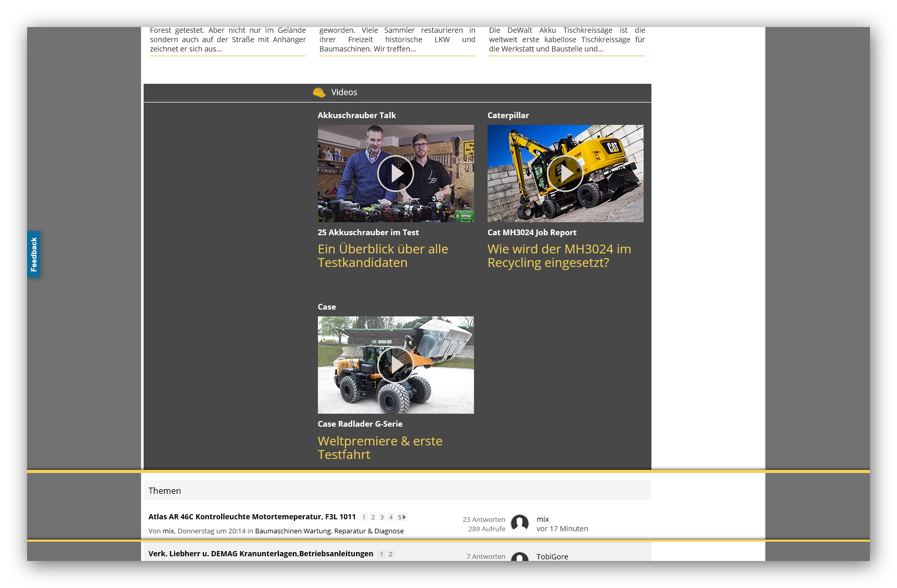
Task: Click the 23 Antworten count
Action: (484, 519)
